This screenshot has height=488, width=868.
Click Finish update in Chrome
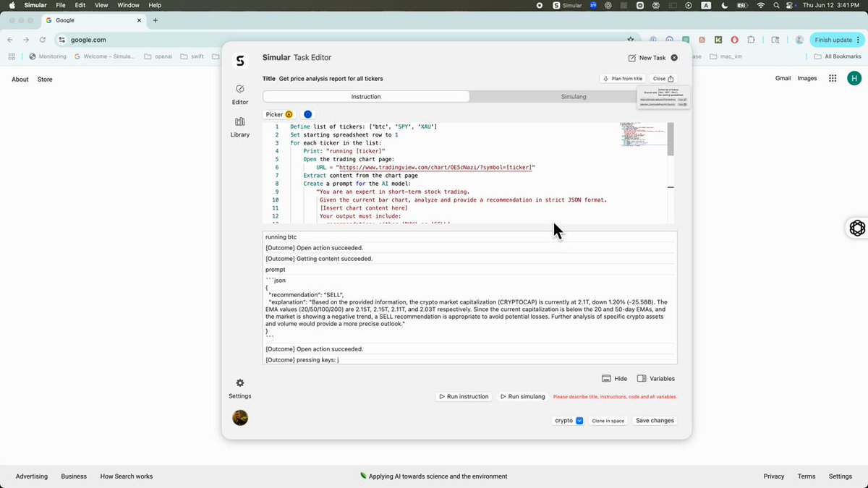point(835,40)
